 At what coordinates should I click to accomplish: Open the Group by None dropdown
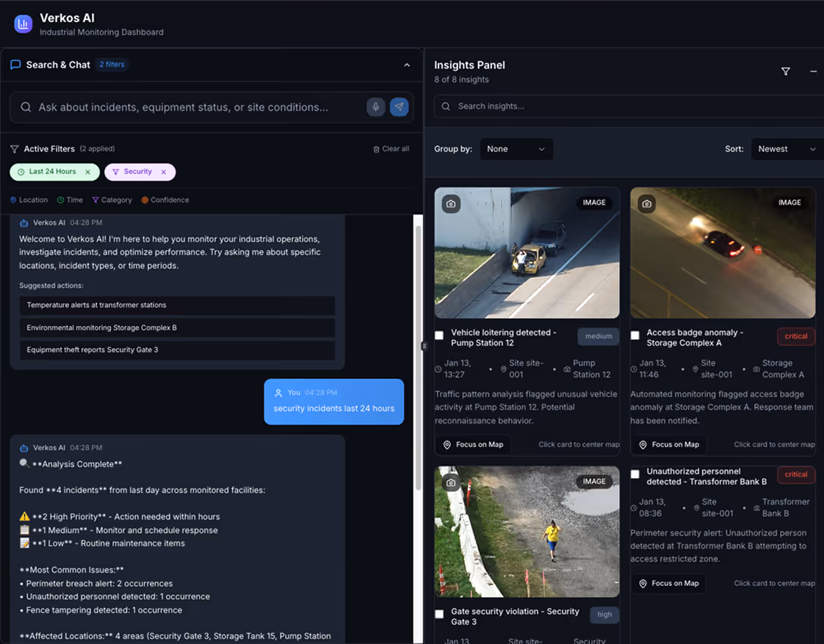coord(516,149)
